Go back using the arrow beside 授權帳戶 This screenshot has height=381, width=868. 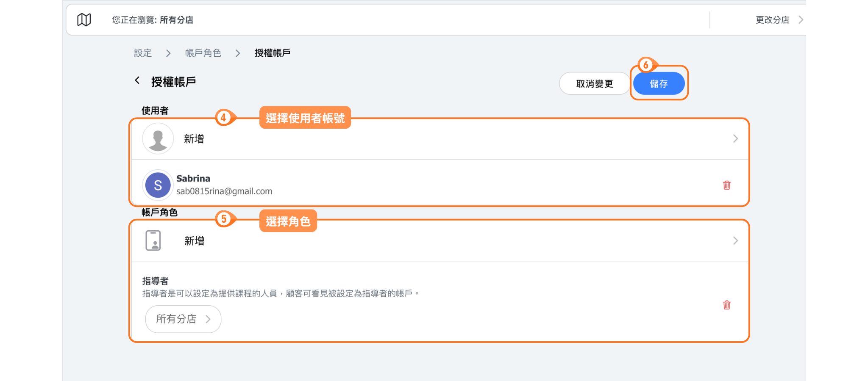(x=137, y=80)
